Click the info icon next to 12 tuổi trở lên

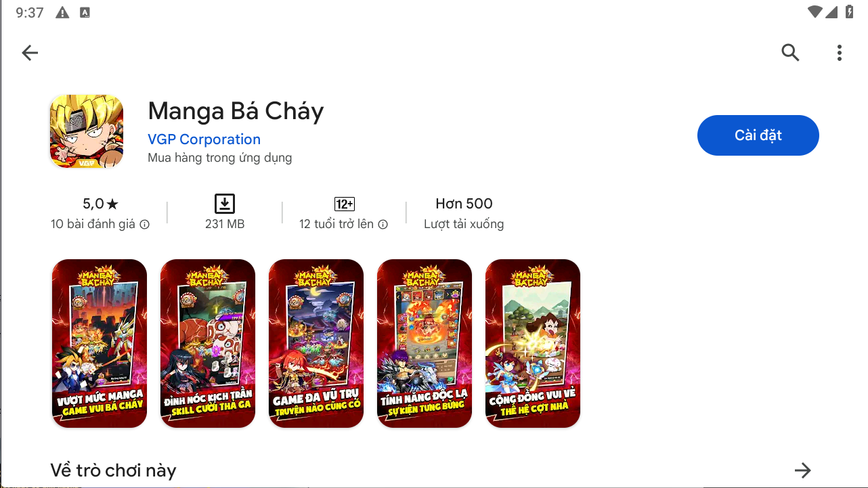pos(383,225)
